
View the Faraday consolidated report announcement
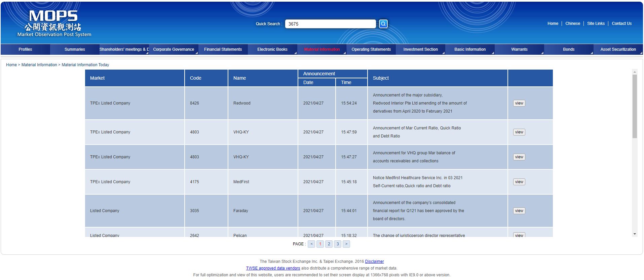click(x=519, y=211)
